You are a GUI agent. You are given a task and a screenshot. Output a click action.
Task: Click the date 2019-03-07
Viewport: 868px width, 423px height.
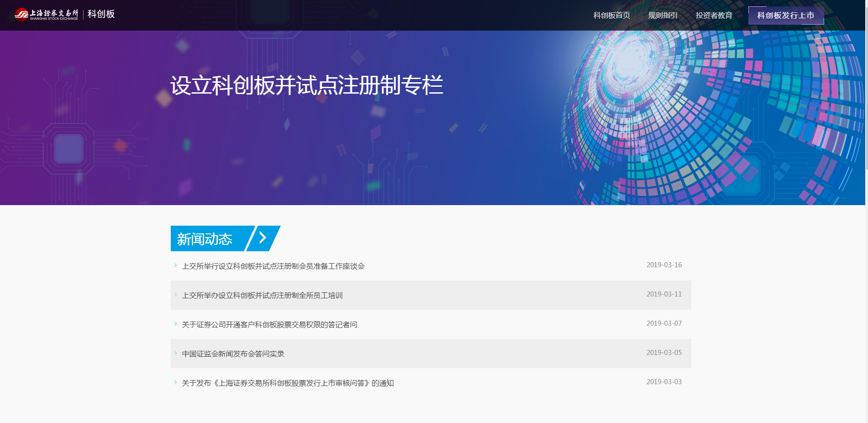(x=664, y=323)
